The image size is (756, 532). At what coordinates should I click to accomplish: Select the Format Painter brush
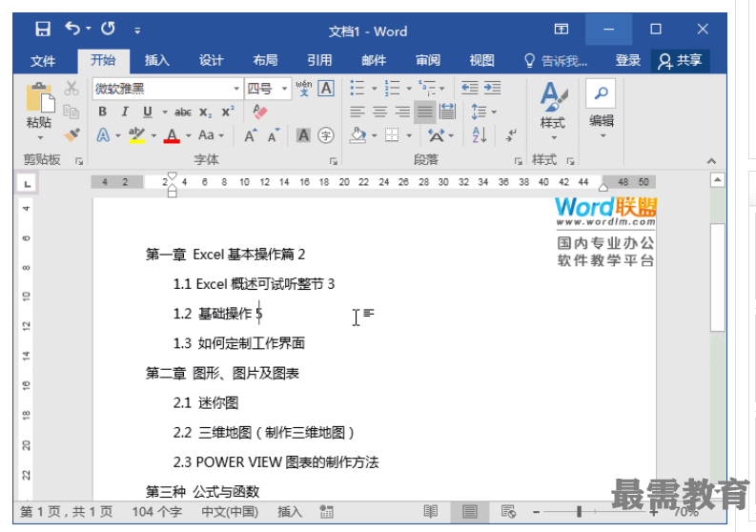(72, 135)
